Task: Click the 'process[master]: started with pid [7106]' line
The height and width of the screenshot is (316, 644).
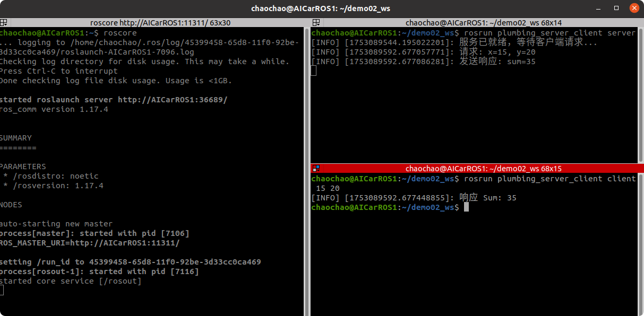Action: tap(94, 233)
